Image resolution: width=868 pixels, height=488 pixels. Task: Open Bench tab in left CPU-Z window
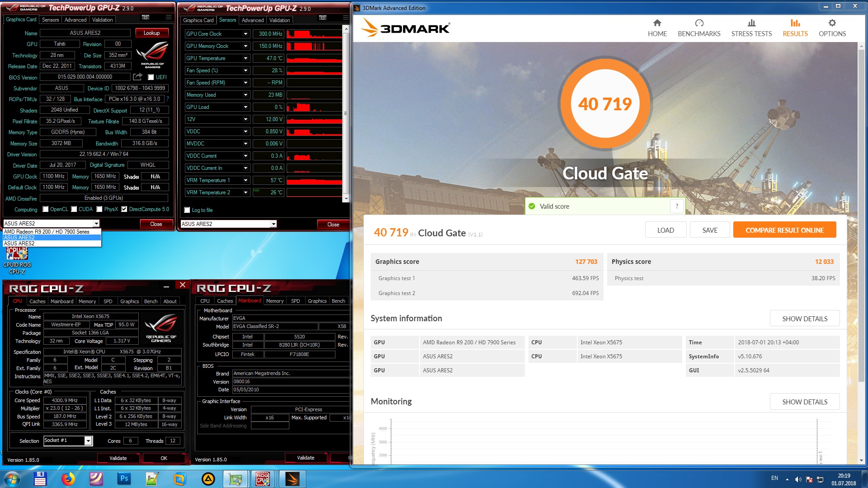point(151,301)
